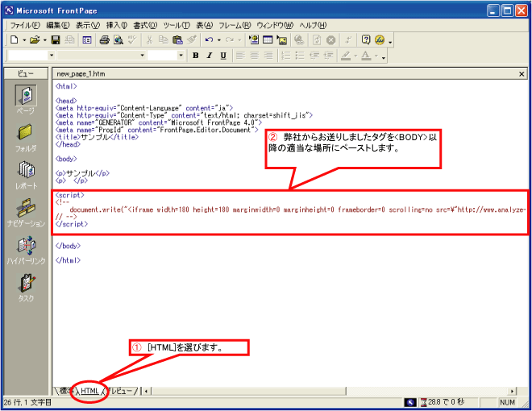Click the horizontal scrollbar thumb

[249, 392]
